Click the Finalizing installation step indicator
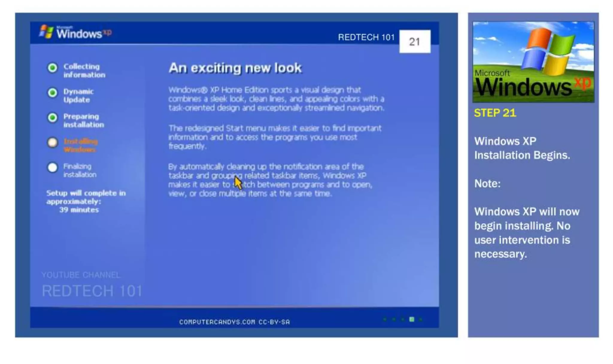This screenshot has width=613, height=364. 53,167
